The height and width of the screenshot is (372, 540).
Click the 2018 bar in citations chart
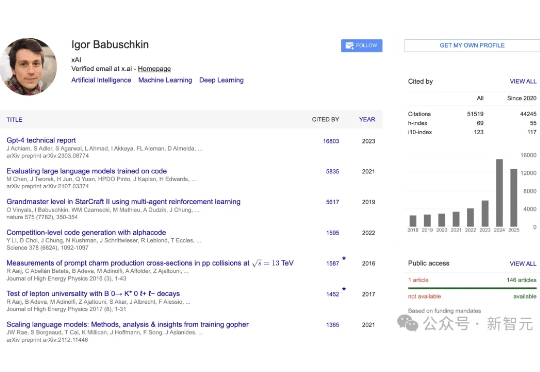pos(413,221)
